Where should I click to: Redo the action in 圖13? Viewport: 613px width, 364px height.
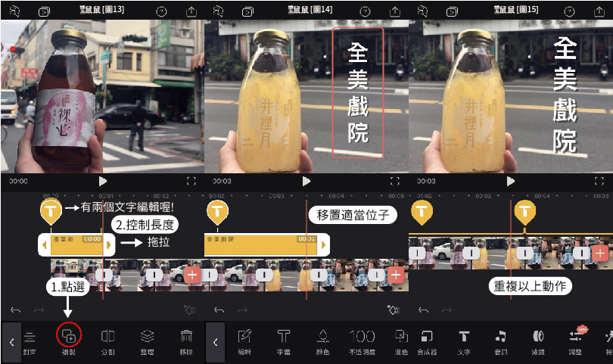(39, 310)
